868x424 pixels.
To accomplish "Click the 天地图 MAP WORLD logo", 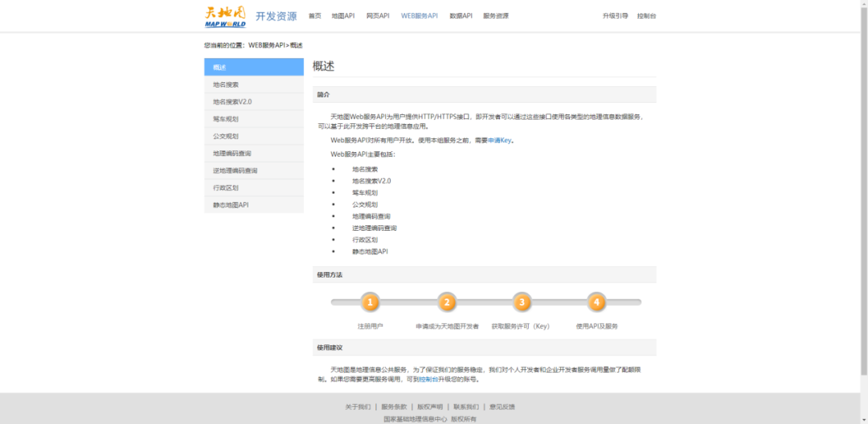I will coord(225,16).
